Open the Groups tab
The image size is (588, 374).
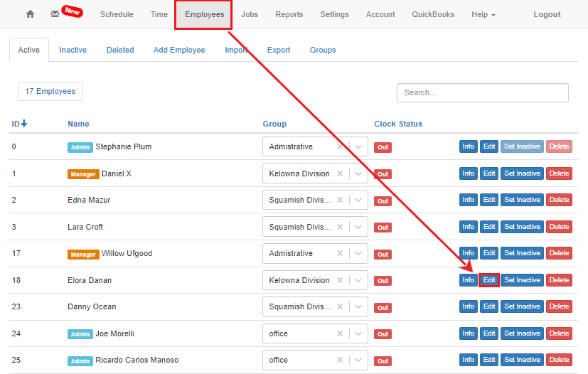point(323,50)
